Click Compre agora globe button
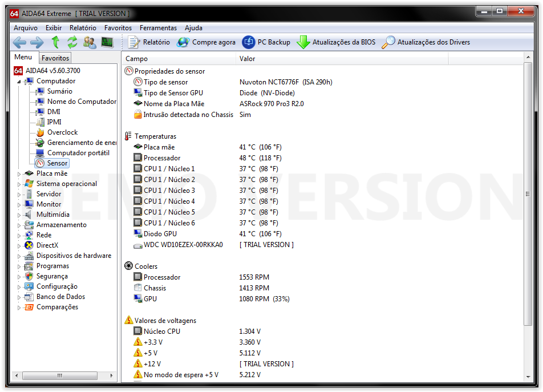The width and height of the screenshot is (543, 392). point(206,42)
